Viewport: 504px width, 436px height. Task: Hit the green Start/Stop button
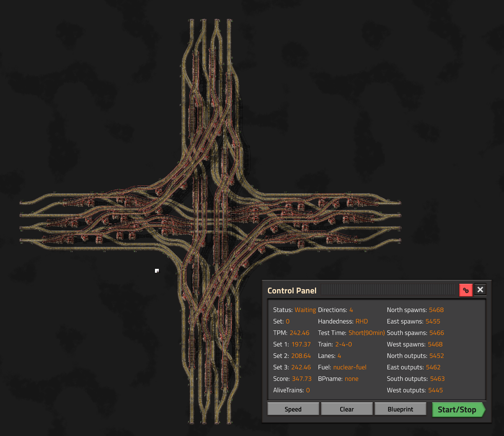457,410
